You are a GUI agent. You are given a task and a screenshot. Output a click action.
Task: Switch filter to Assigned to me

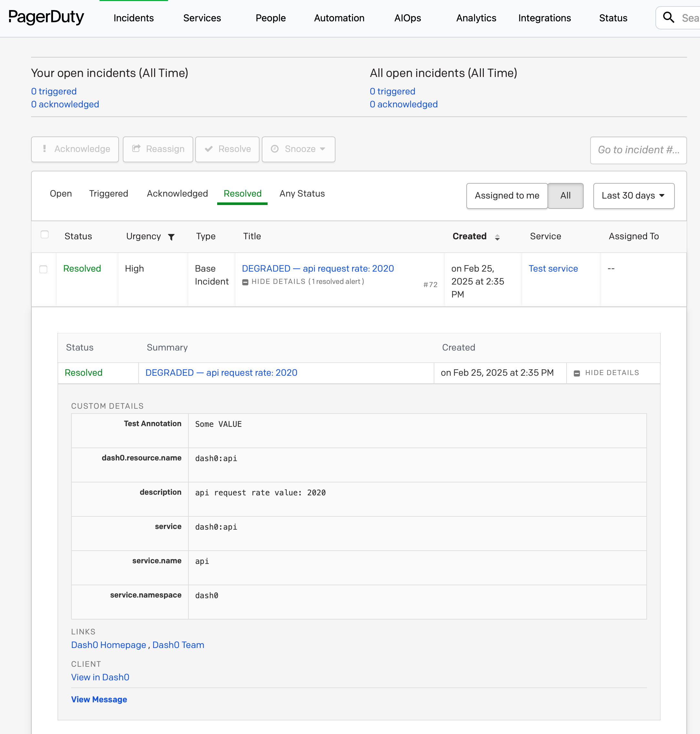(506, 195)
